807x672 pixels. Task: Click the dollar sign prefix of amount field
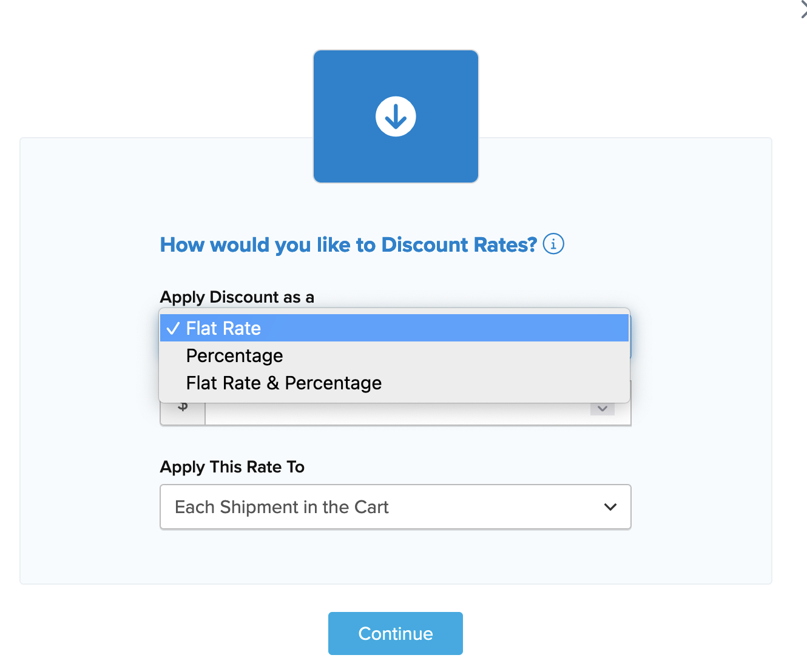pyautogui.click(x=183, y=408)
